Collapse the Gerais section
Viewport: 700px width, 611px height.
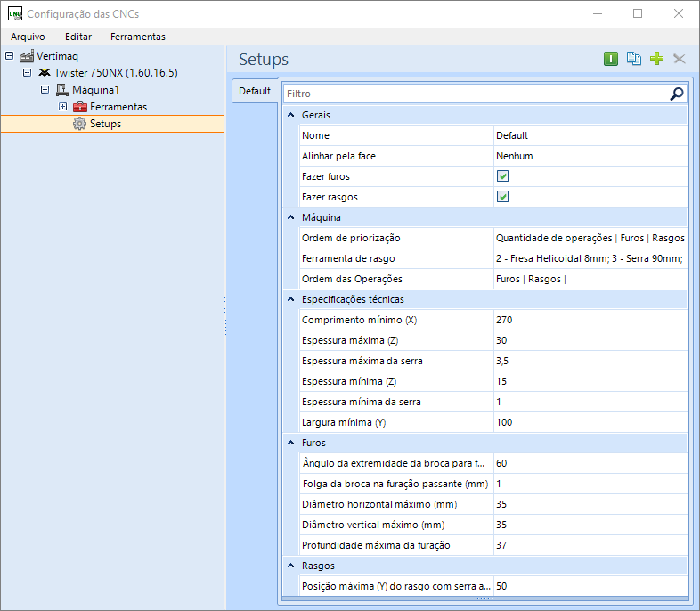tap(291, 115)
